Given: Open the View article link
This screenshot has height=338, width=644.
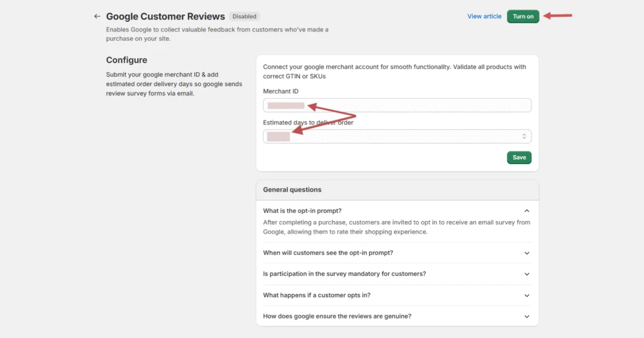Looking at the screenshot, I should click(x=484, y=16).
